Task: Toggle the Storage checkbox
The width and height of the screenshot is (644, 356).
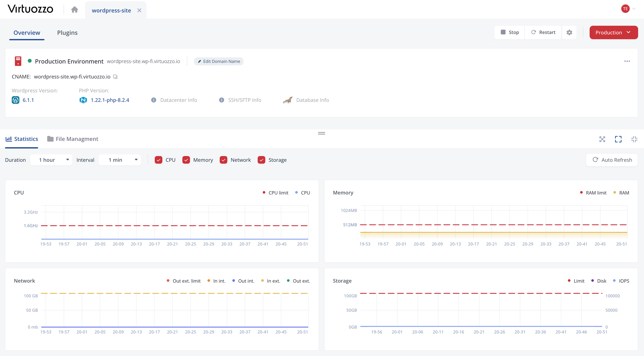Action: [261, 160]
